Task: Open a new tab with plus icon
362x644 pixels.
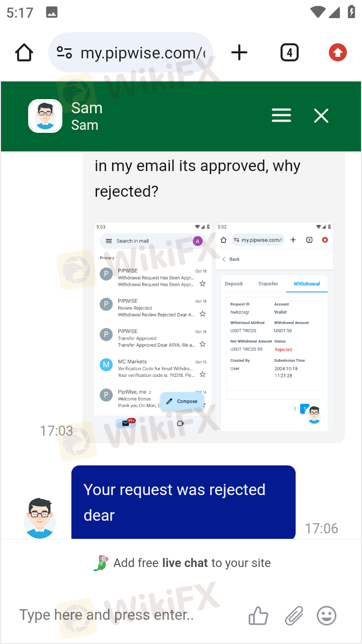Action: 239,52
